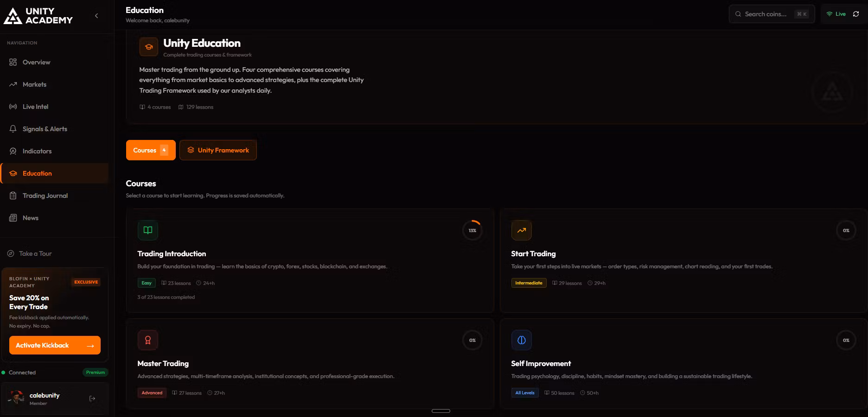Image resolution: width=868 pixels, height=417 pixels.
Task: Click the trending arrow icon for Start Trading
Action: [521, 230]
